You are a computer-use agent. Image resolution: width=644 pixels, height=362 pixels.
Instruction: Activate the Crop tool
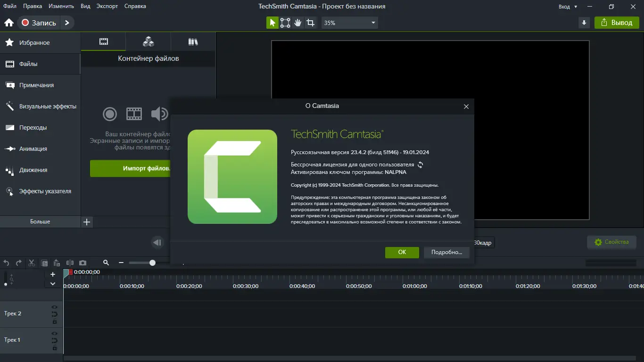[310, 23]
